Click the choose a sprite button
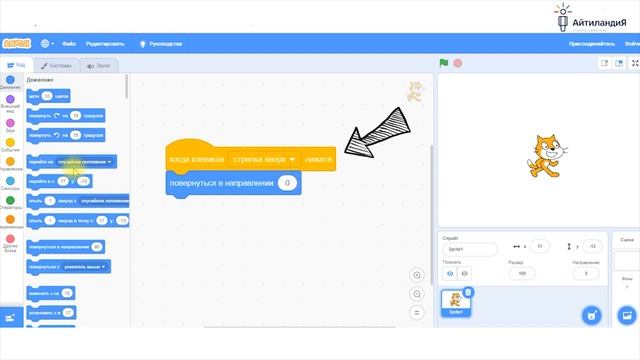This screenshot has width=640, height=360. click(591, 316)
